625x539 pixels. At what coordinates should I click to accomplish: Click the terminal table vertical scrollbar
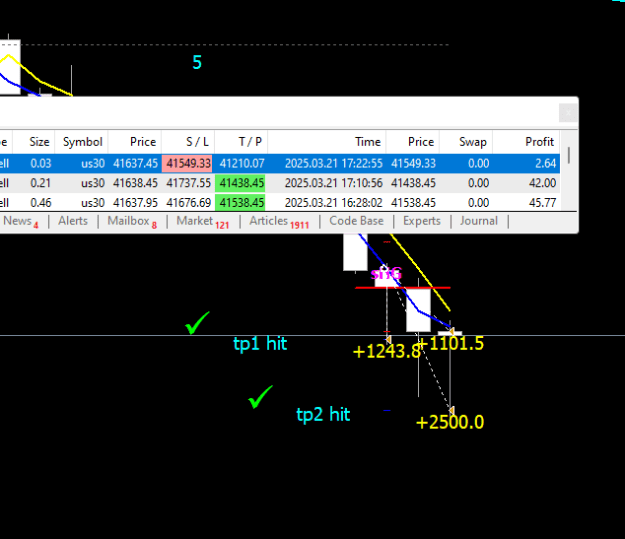pyautogui.click(x=569, y=155)
